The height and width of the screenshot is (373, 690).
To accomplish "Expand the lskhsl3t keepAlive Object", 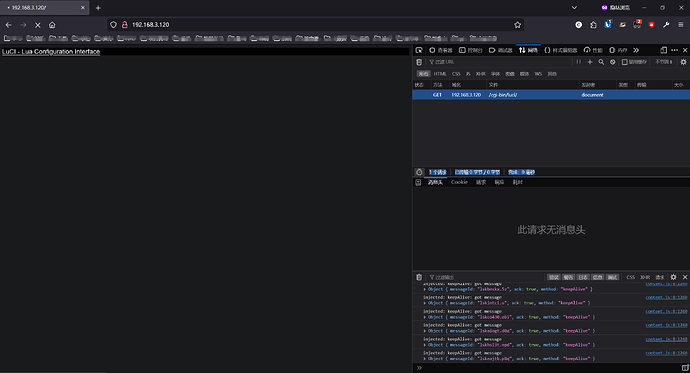I will point(425,345).
